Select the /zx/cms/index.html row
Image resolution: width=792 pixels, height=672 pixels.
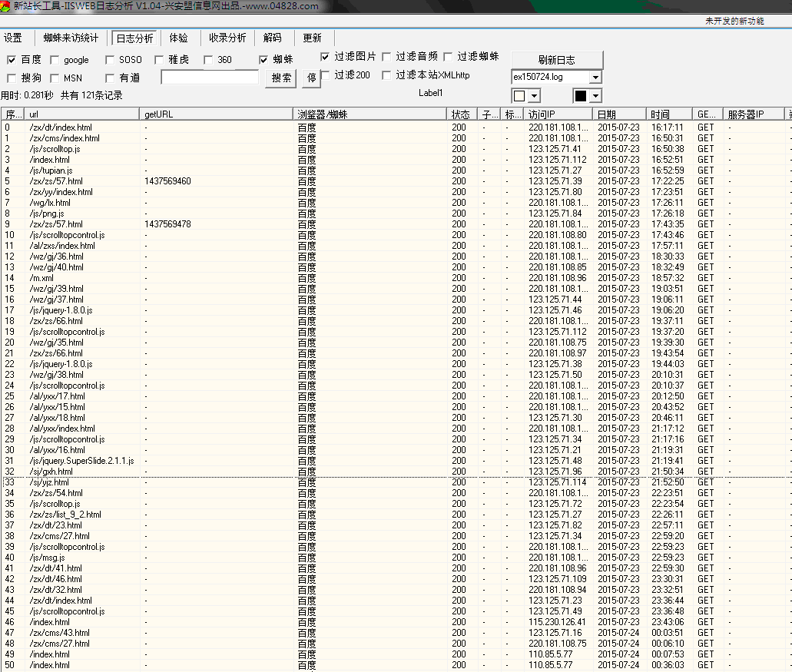396,138
